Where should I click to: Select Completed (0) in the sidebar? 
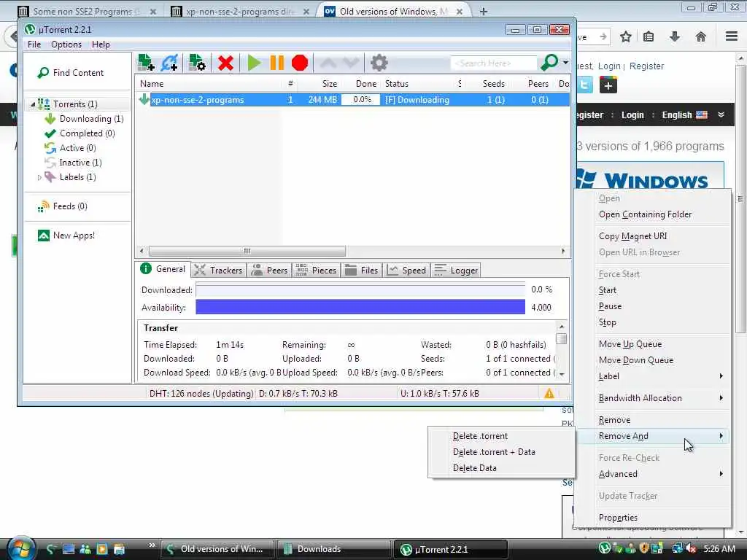tap(80, 133)
